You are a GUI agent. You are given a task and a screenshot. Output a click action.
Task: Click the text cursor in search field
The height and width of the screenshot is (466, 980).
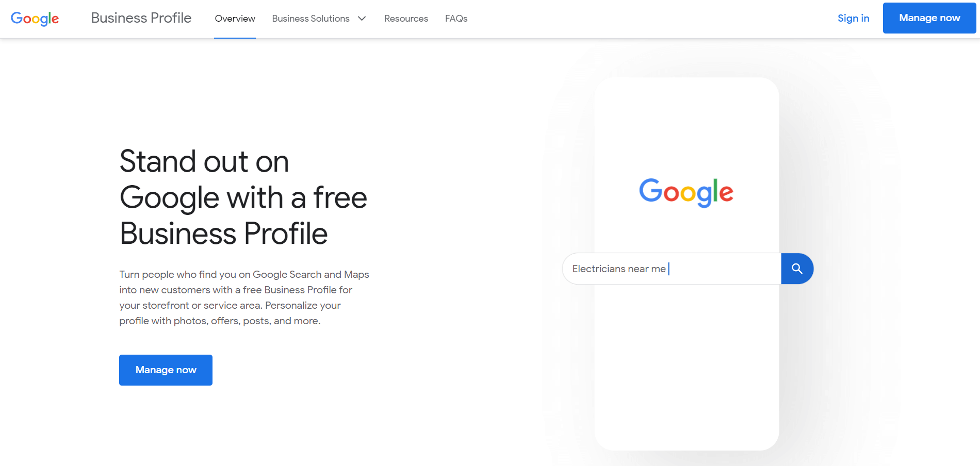(669, 269)
